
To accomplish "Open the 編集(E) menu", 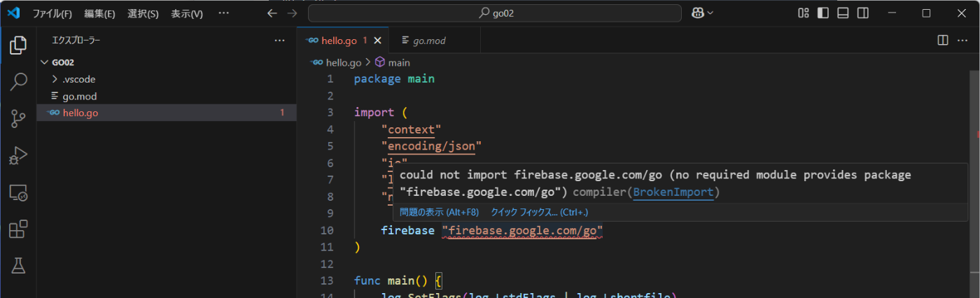I will click(x=99, y=13).
